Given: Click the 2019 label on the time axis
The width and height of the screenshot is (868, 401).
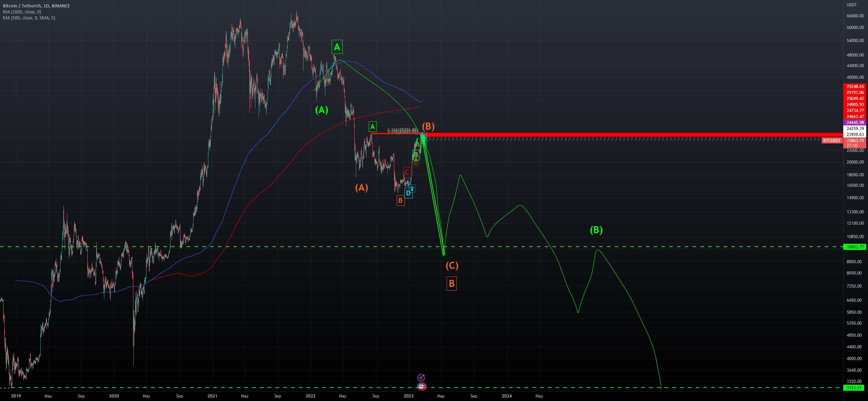Looking at the screenshot, I should (16, 396).
